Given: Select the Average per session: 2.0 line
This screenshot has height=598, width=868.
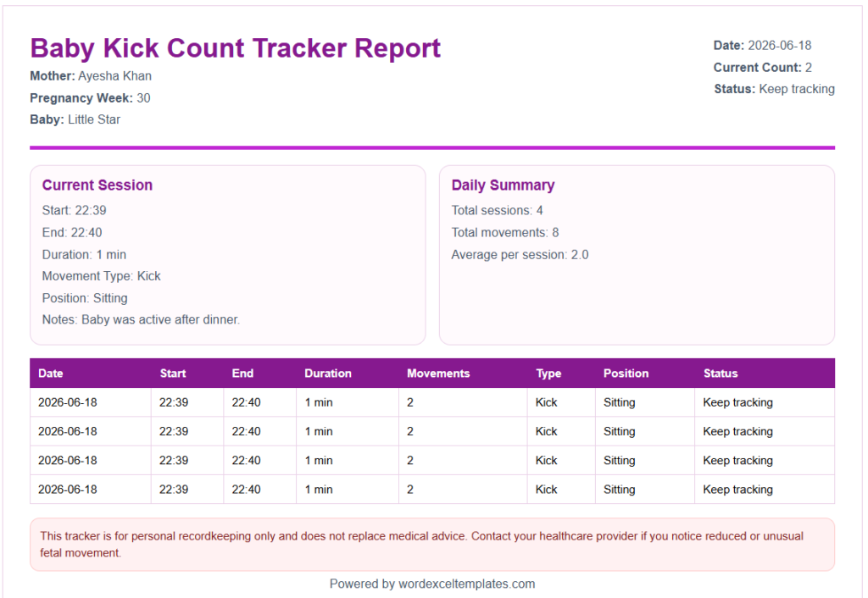Looking at the screenshot, I should pos(520,254).
